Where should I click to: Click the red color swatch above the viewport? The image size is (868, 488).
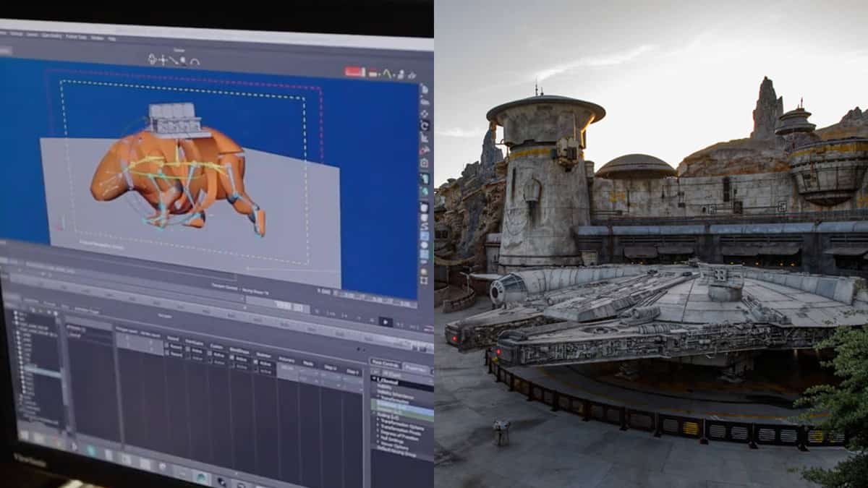pyautogui.click(x=354, y=72)
